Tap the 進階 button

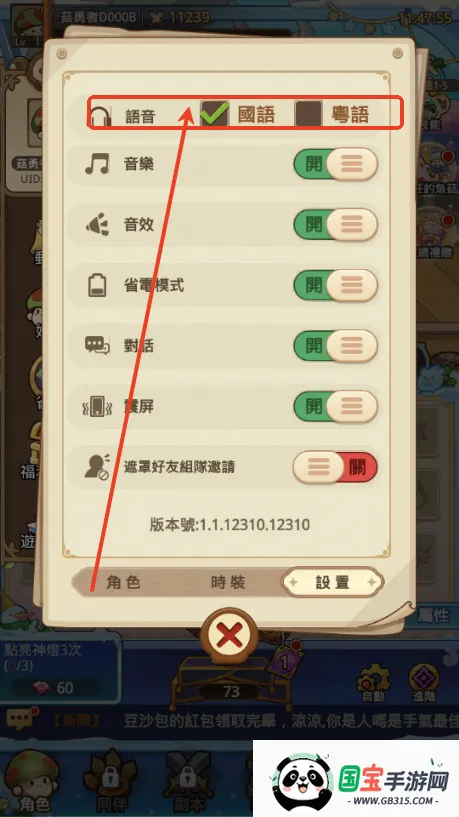tap(424, 683)
